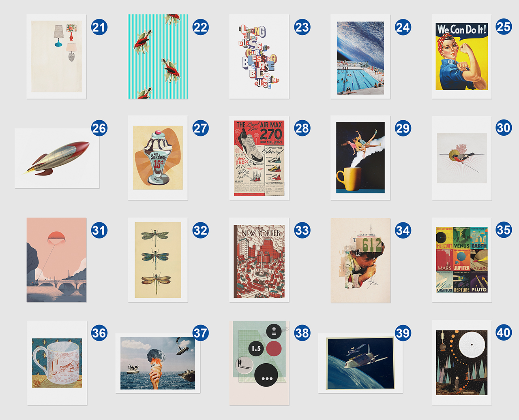Click the number 31 badge
This screenshot has width=519, height=420.
[99, 230]
